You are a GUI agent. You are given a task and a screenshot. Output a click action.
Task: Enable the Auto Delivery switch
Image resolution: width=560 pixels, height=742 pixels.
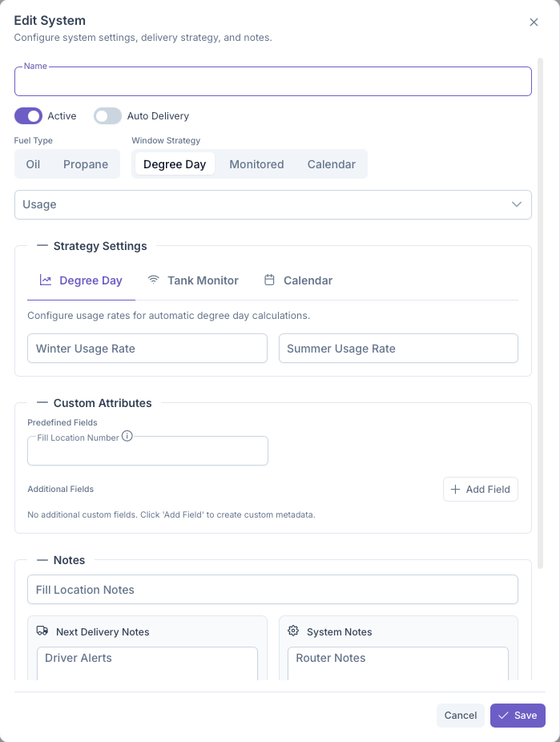click(107, 116)
